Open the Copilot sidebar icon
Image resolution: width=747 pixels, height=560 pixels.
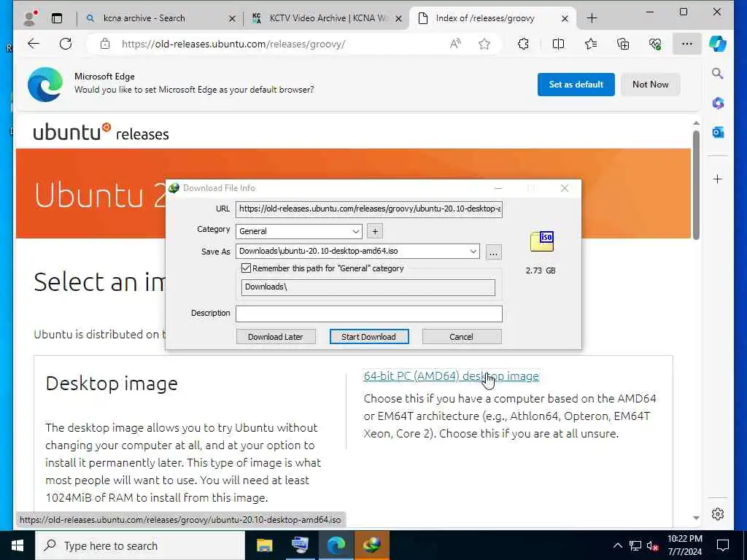coord(718,44)
